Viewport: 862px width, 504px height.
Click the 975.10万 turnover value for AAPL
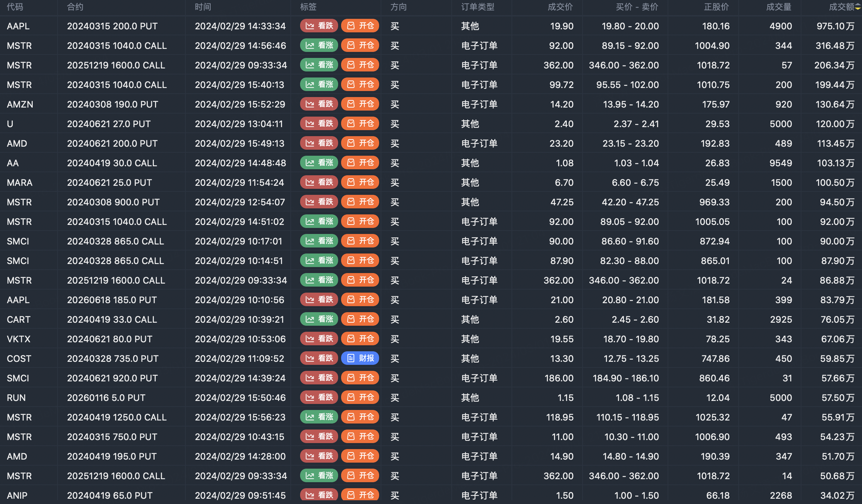click(835, 26)
